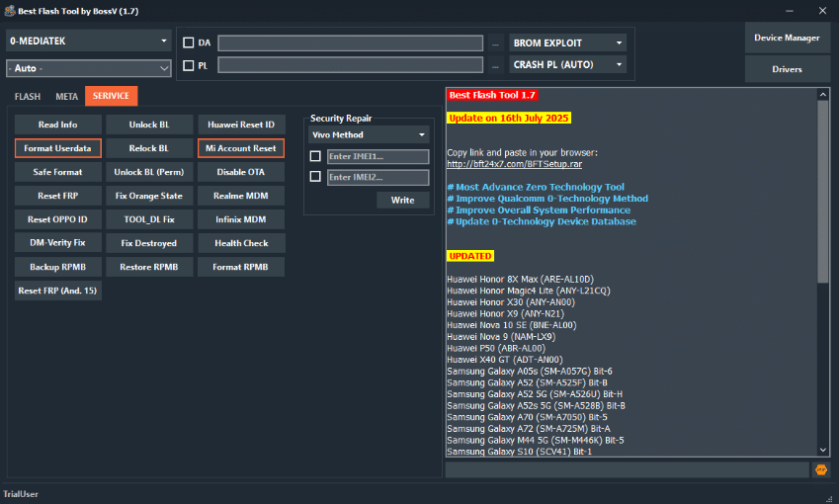Click the log scrollbar down arrow
839x504 pixels.
pos(822,450)
